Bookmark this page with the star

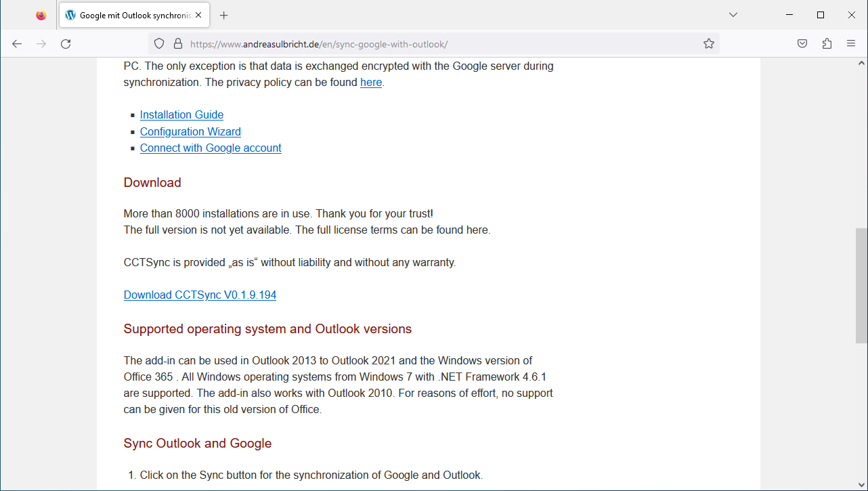tap(709, 43)
